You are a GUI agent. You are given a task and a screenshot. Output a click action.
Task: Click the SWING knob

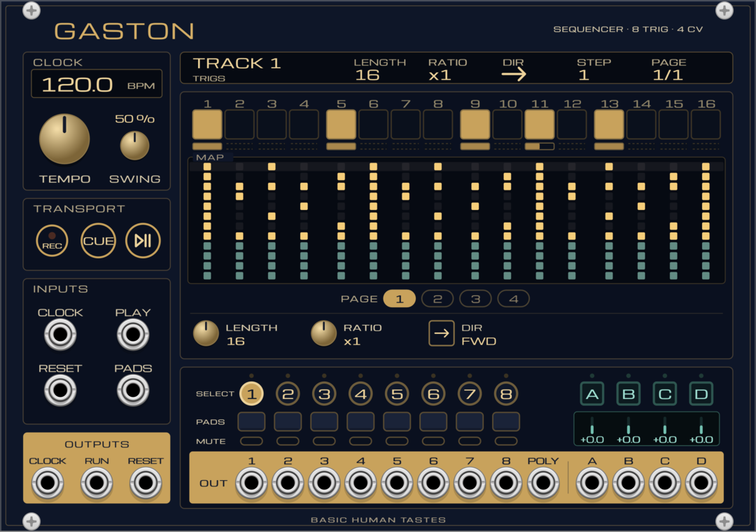coord(134,146)
